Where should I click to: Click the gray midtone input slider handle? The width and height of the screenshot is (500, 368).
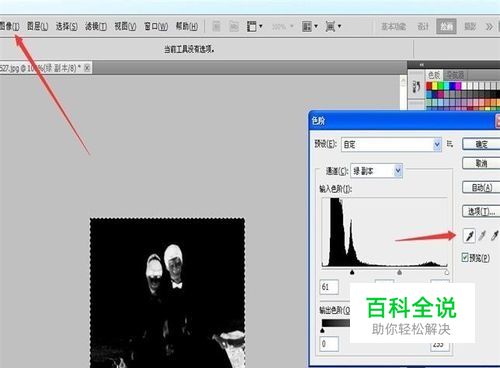click(399, 272)
